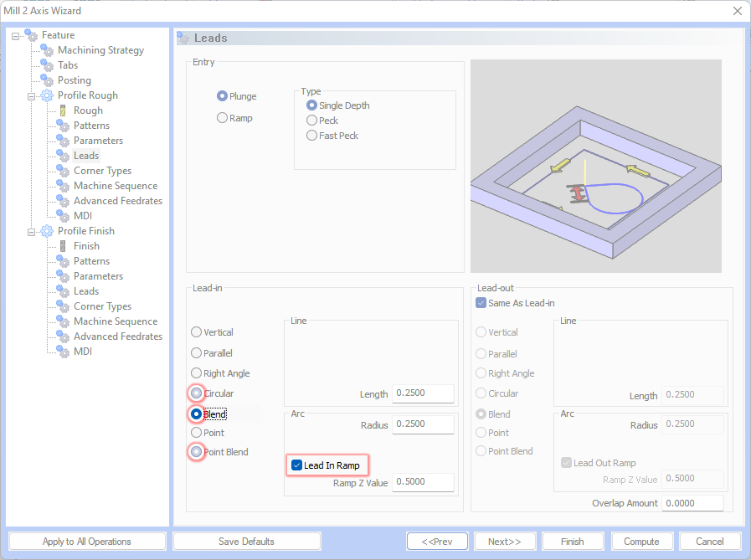Select Vertical lead-in option
This screenshot has width=751, height=560.
[x=197, y=332]
